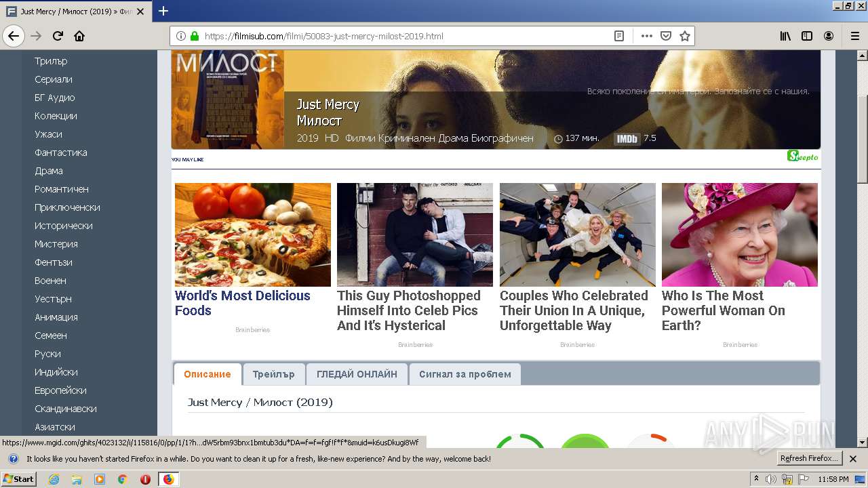The width and height of the screenshot is (868, 488).
Task: Launch Internet Explorer from the taskbar
Action: (x=54, y=479)
